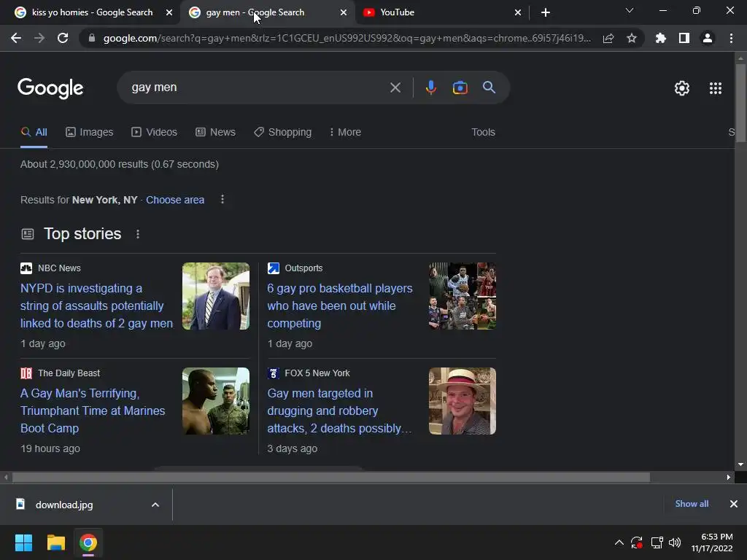This screenshot has height=560, width=747.
Task: Clear the search box with the X icon
Action: (x=395, y=87)
